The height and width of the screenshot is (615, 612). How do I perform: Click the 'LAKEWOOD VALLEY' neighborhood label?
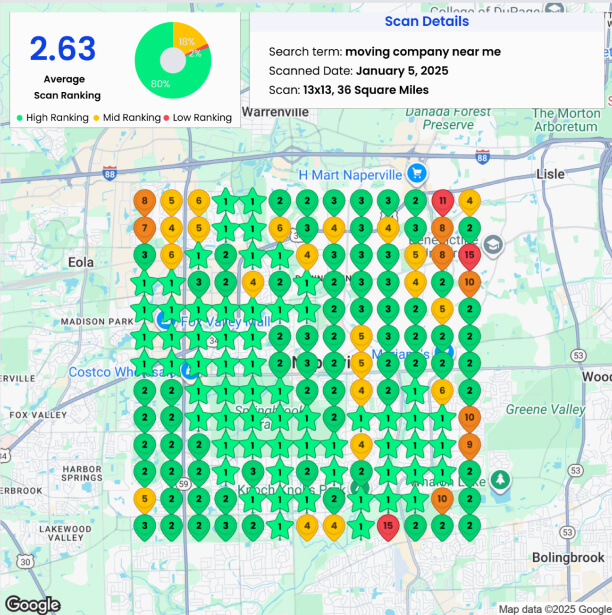(x=65, y=533)
